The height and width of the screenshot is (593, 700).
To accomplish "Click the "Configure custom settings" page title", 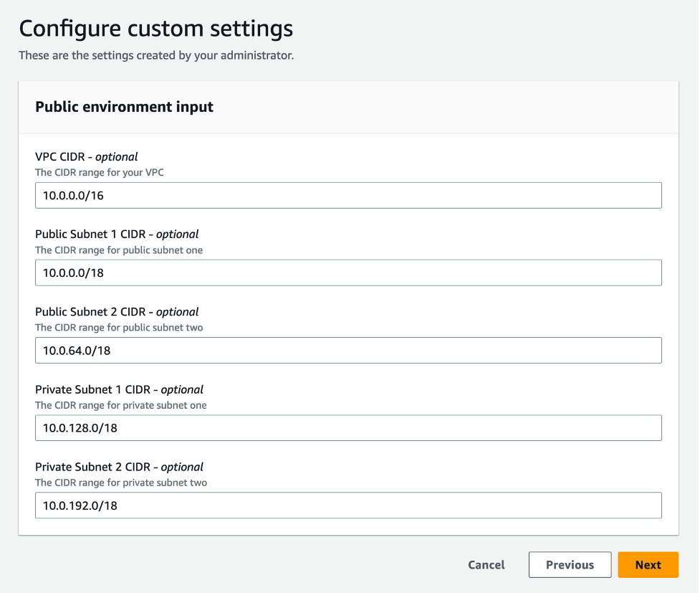I will point(155,29).
